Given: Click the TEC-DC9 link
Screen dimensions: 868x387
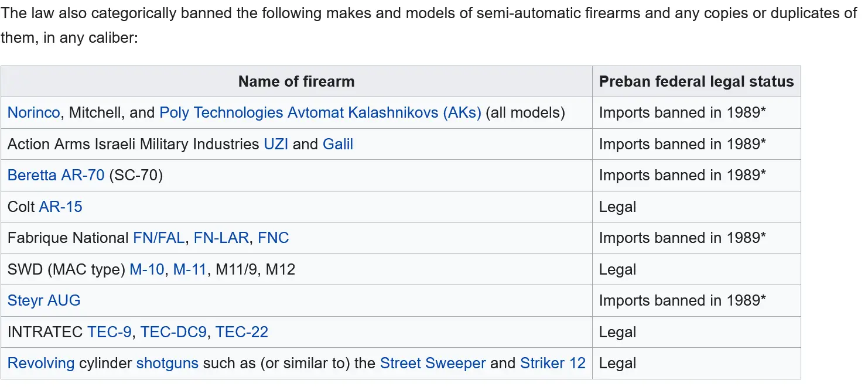Looking at the screenshot, I should [173, 332].
